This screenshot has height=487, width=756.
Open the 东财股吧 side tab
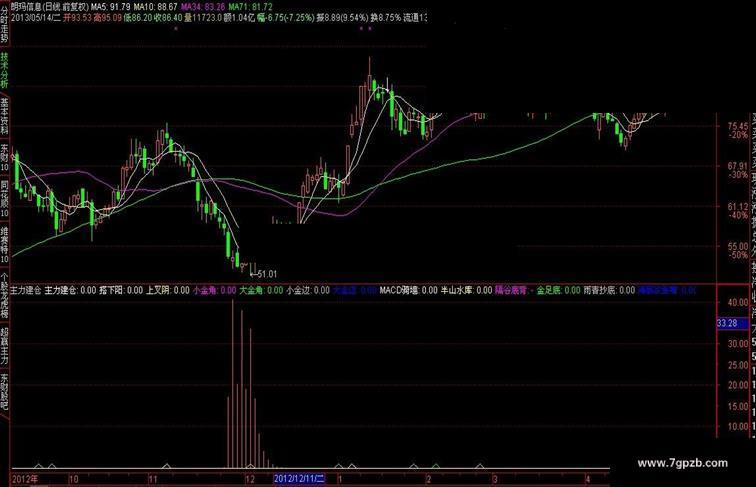(x=4, y=391)
